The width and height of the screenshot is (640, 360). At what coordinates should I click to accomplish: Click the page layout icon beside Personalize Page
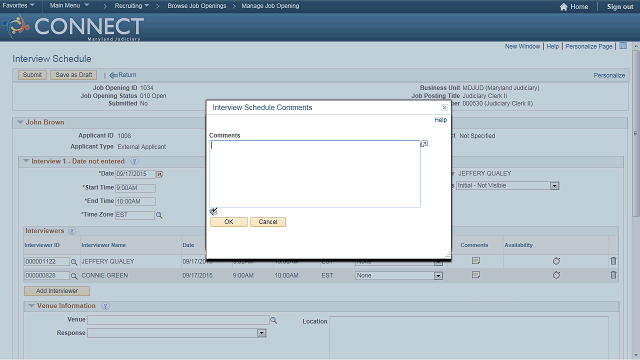pyautogui.click(x=623, y=46)
